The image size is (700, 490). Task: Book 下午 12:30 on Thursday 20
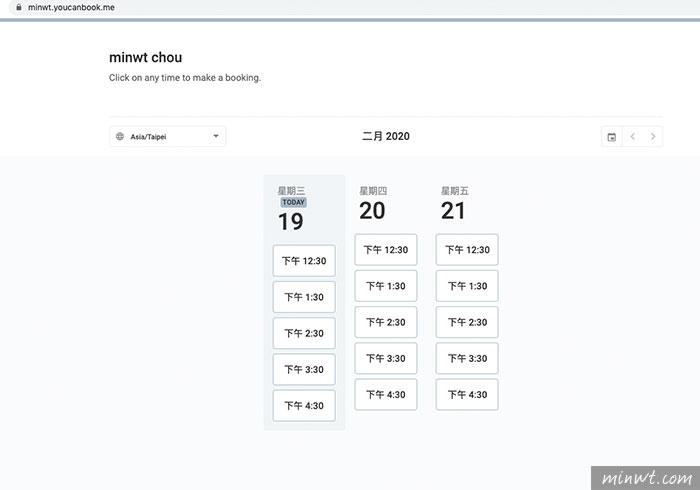point(386,249)
